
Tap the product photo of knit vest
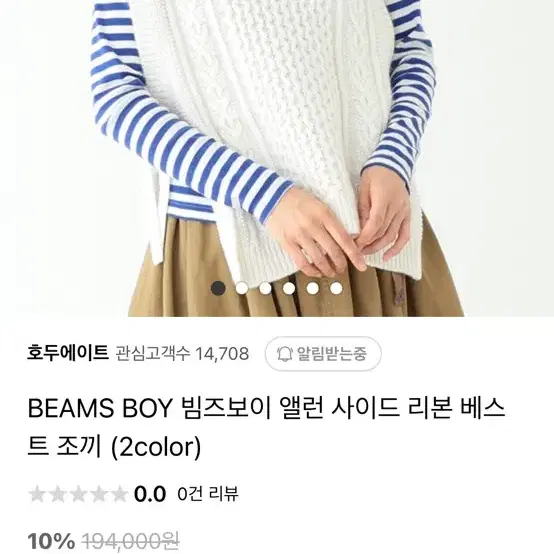click(277, 158)
